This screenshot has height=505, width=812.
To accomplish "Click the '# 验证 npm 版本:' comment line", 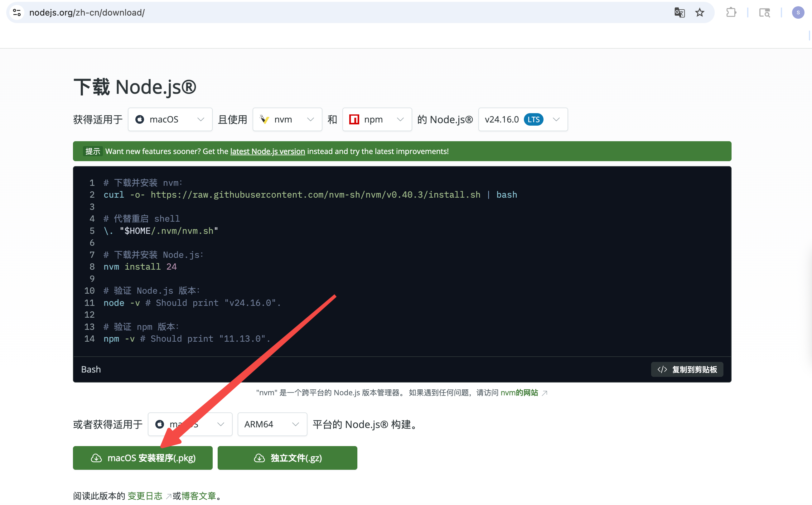I will [141, 327].
